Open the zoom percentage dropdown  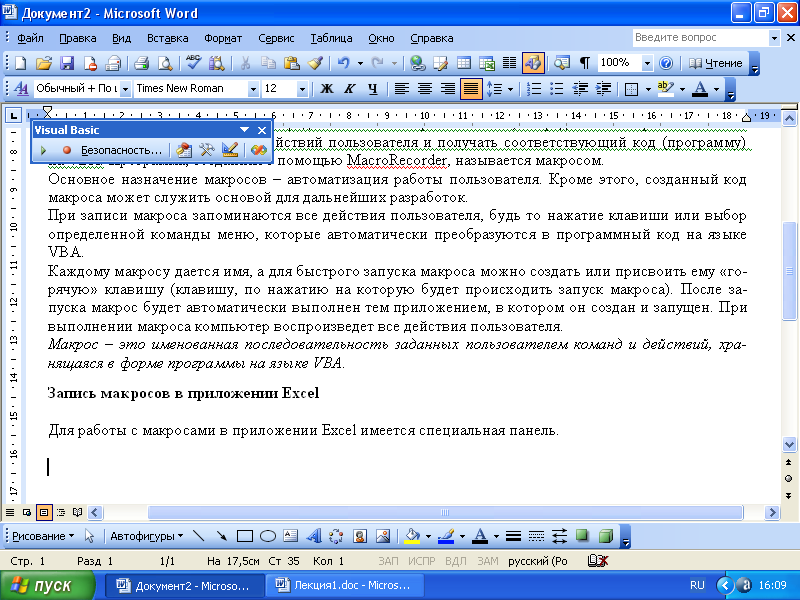pyautogui.click(x=647, y=63)
